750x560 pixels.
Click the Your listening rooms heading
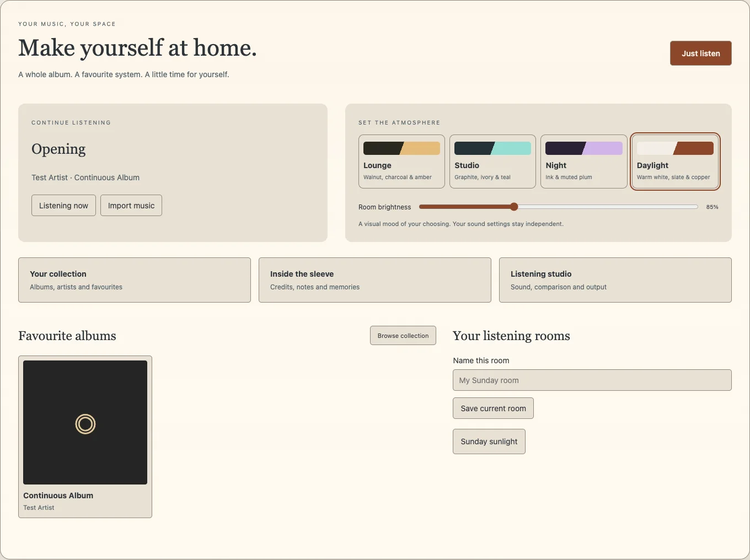511,336
